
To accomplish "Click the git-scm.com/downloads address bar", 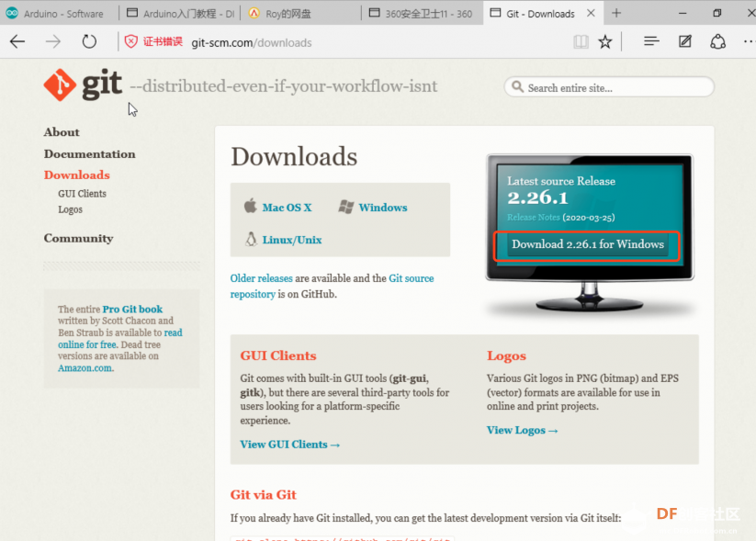I will [x=251, y=42].
